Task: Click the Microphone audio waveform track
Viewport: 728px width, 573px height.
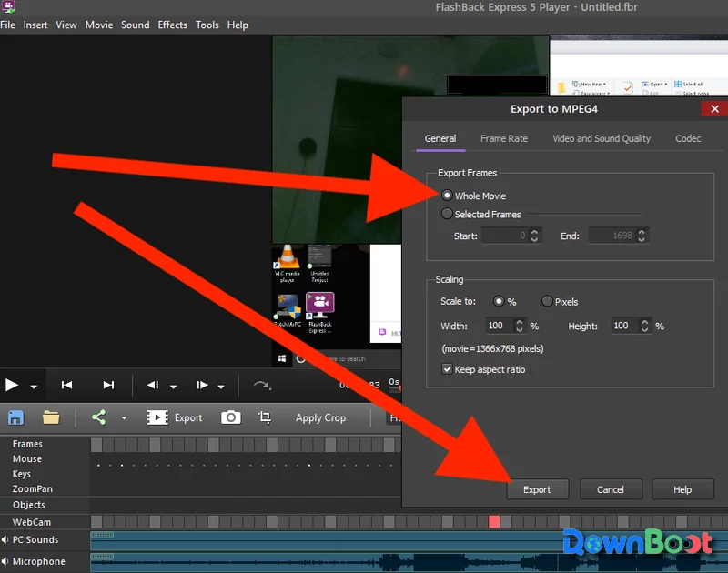Action: tap(409, 562)
